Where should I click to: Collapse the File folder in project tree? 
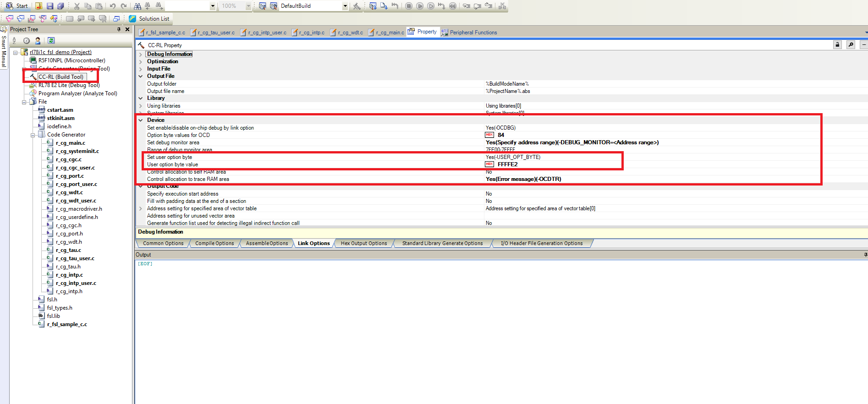tap(24, 102)
